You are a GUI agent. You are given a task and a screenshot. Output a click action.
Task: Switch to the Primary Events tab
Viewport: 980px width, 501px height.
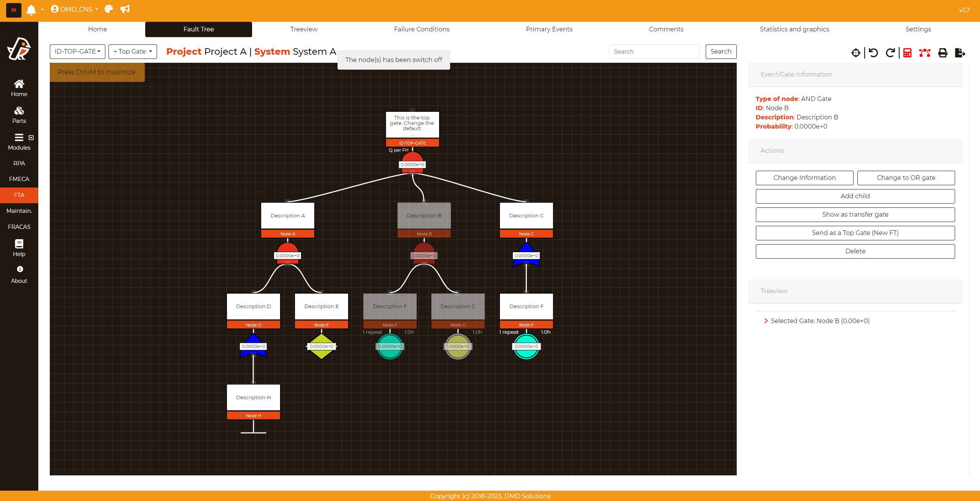(549, 29)
